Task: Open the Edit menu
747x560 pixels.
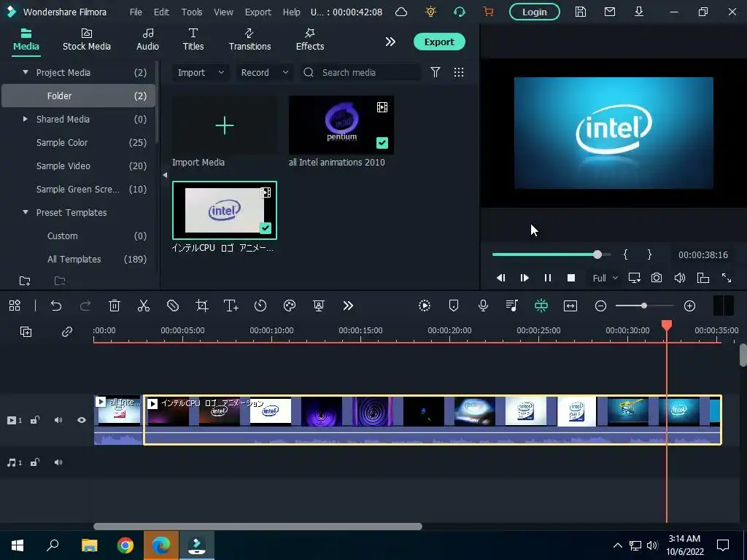Action: pos(161,12)
